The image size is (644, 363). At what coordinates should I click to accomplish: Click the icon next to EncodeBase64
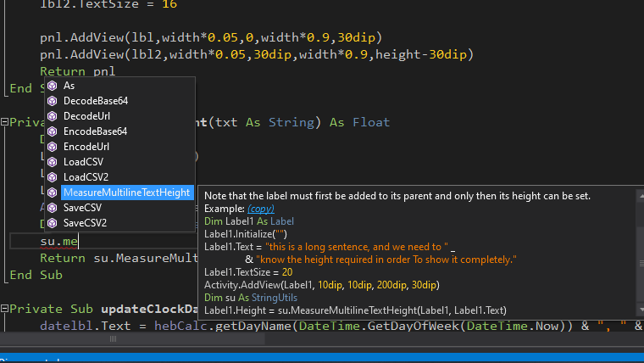pos(53,131)
